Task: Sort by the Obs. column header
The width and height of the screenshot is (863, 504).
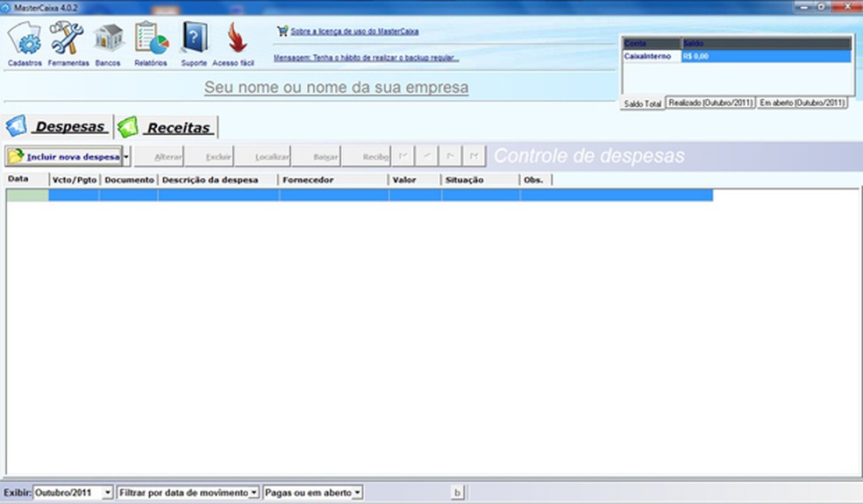Action: point(536,180)
